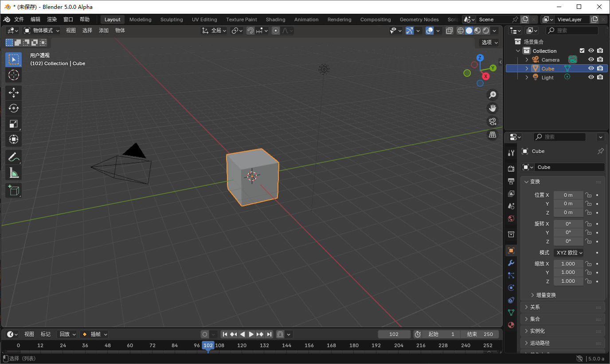Switch perspective/orthographic with the grid icon
The width and height of the screenshot is (610, 364).
[x=493, y=135]
